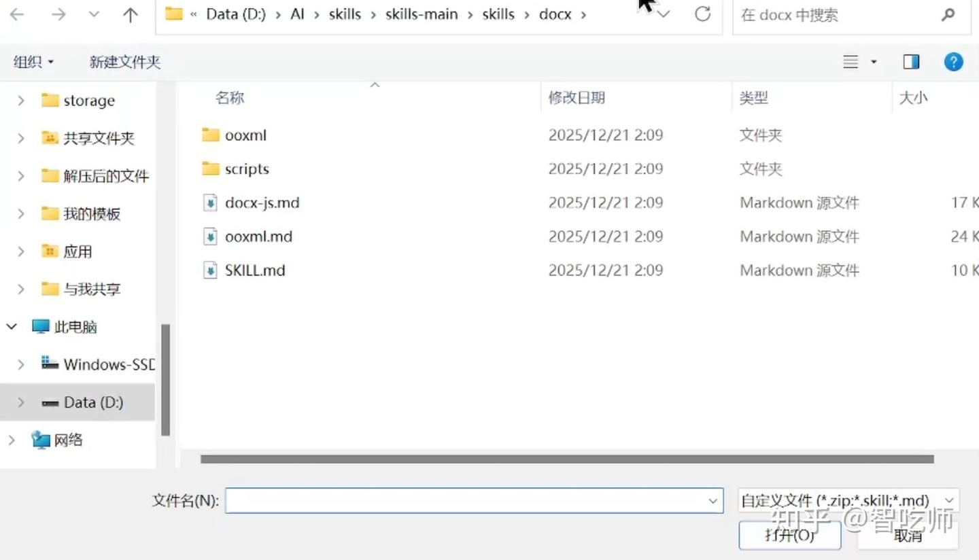Select Windows-SSD drive in sidebar
The width and height of the screenshot is (979, 560).
[x=98, y=364]
